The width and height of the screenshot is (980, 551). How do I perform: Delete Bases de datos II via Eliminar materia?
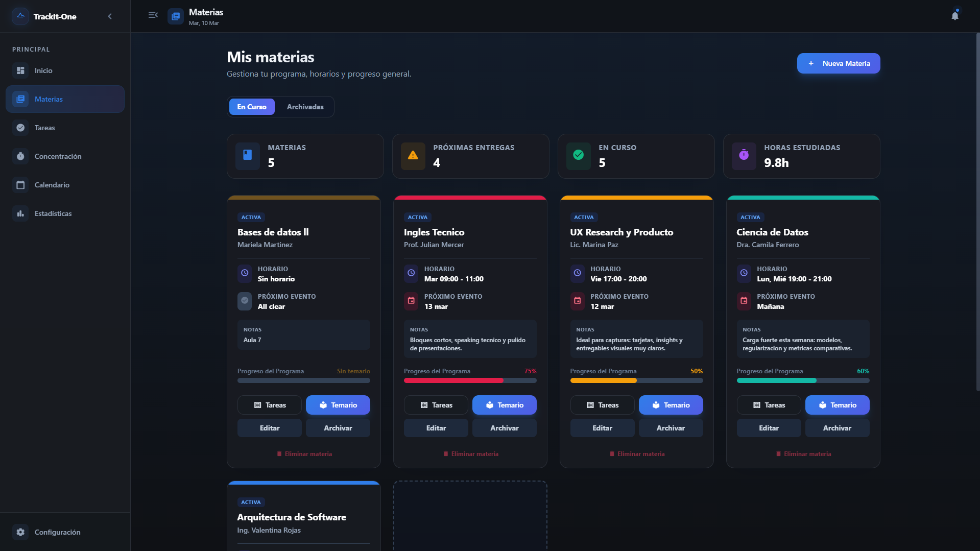point(304,453)
